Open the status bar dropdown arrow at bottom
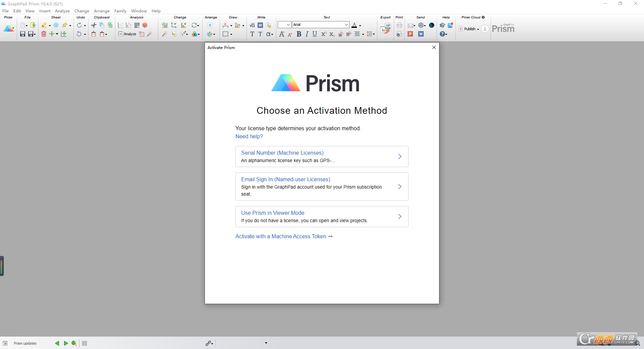This screenshot has height=349, width=644. pos(266,343)
